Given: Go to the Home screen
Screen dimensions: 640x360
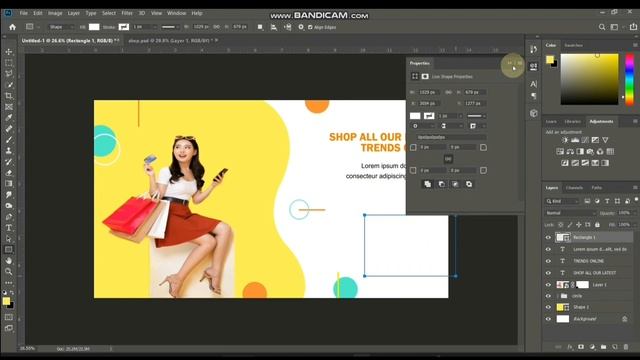Looking at the screenshot, I should click(13, 27).
